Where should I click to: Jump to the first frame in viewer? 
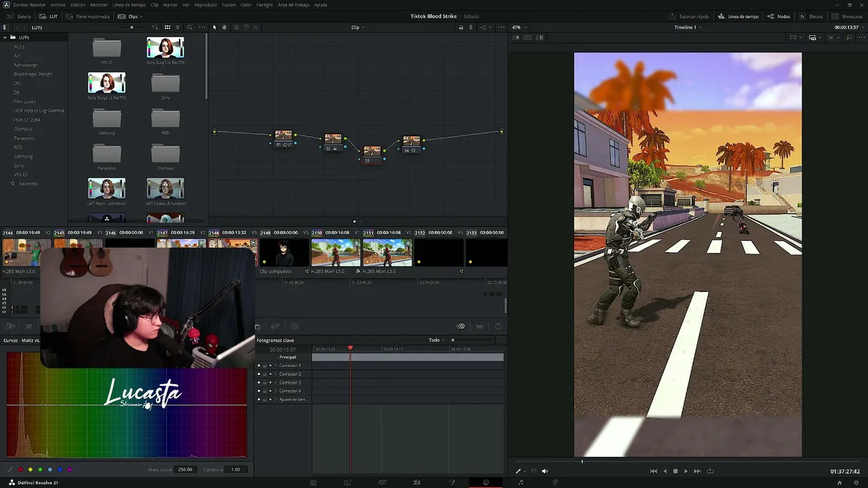click(653, 471)
